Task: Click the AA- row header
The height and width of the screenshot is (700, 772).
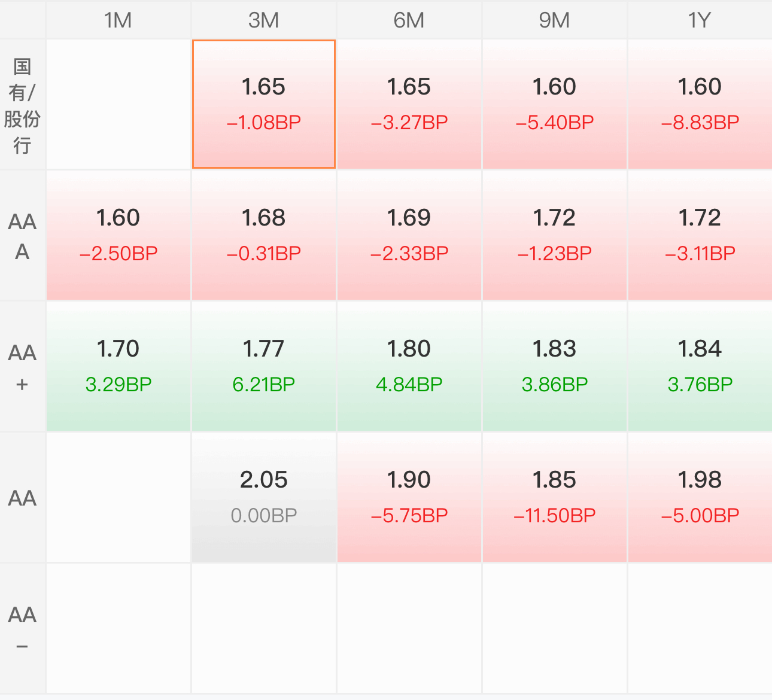Action: [x=22, y=628]
